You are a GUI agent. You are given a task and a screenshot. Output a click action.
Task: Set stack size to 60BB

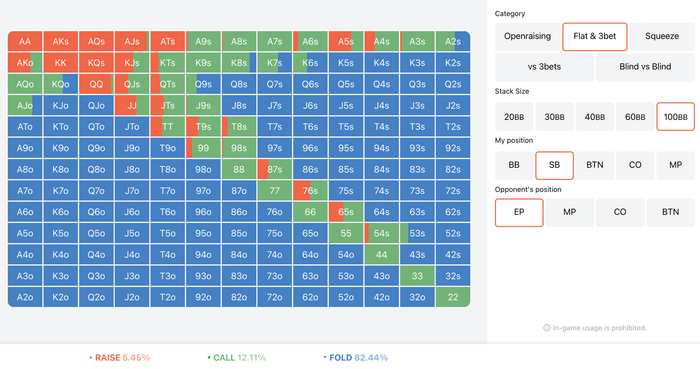pos(635,117)
